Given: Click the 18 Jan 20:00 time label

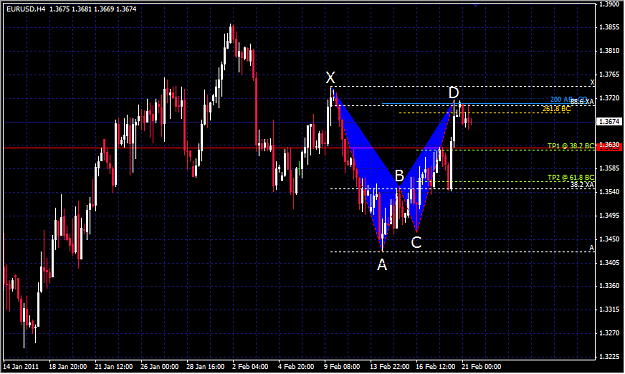Looking at the screenshot, I should 68,366.
